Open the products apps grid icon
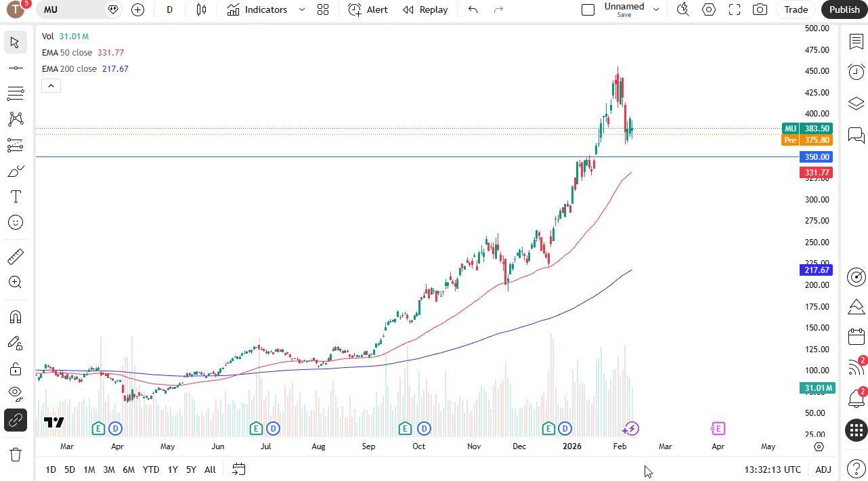The image size is (868, 481). 856,430
